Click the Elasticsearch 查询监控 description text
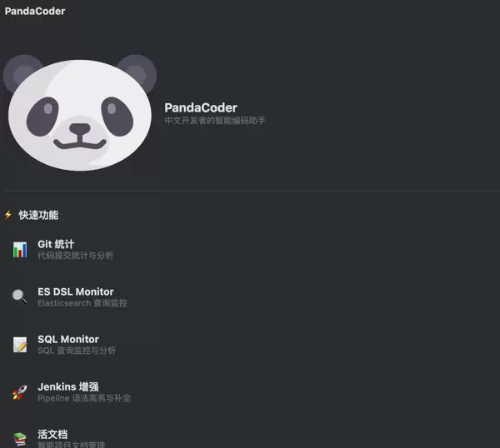 point(82,303)
